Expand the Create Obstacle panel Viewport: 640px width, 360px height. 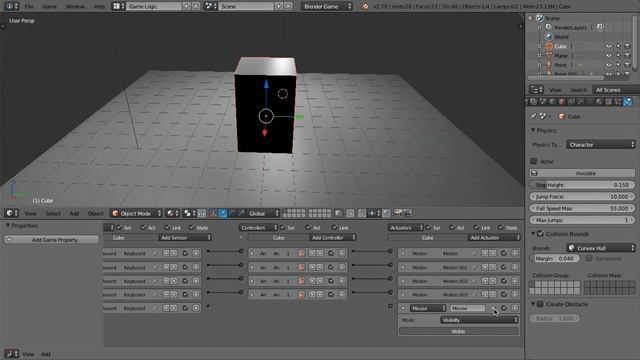(533, 304)
